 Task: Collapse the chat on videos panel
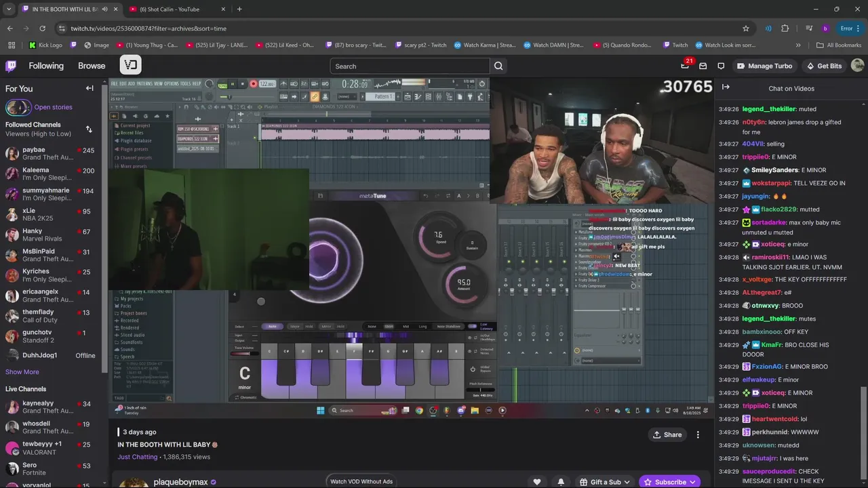pos(726,87)
